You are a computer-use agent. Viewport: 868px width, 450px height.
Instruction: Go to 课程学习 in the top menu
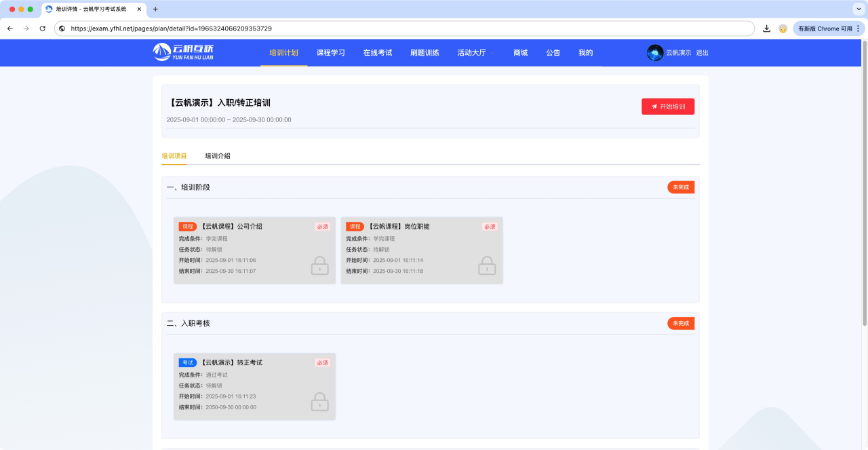[x=330, y=53]
